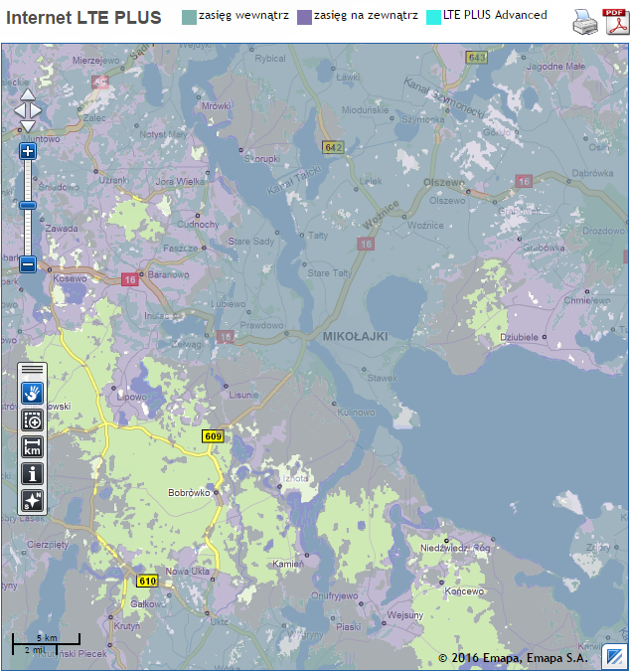Click the Kamień village label
The width and height of the screenshot is (630, 672).
288,564
